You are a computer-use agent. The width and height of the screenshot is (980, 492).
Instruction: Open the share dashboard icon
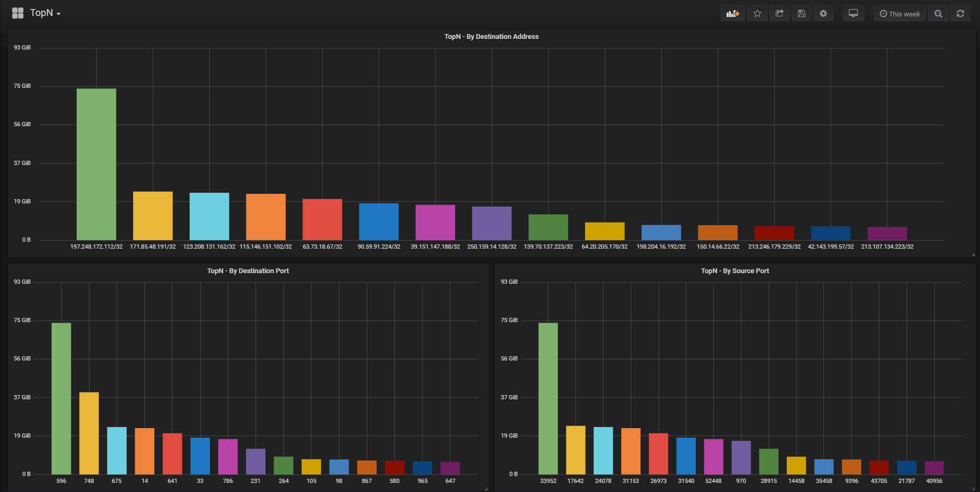coord(780,13)
